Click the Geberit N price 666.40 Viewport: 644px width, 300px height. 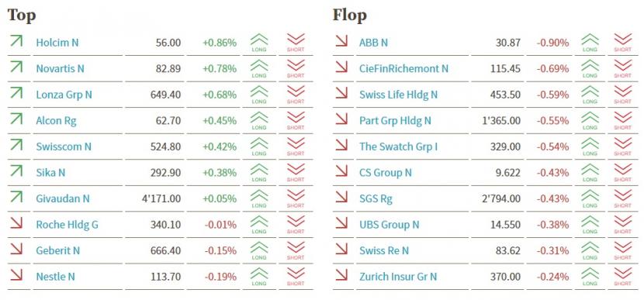168,250
